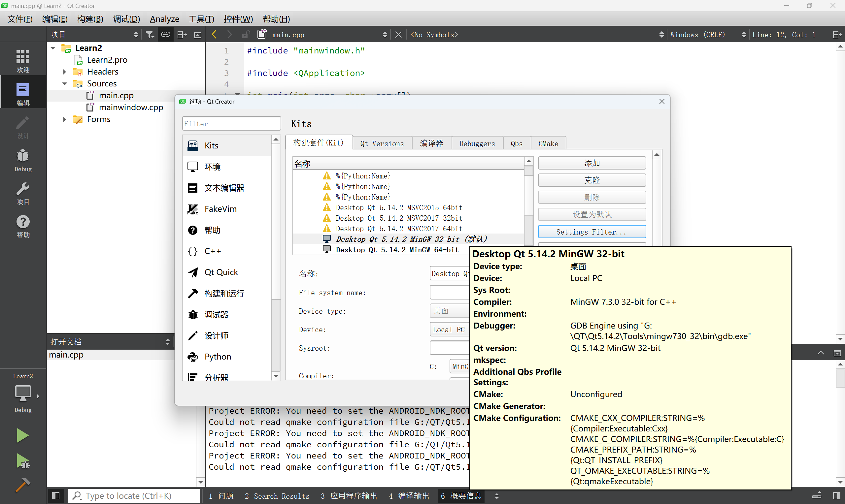Select 构建和运行 options category
845x504 pixels.
click(x=227, y=294)
